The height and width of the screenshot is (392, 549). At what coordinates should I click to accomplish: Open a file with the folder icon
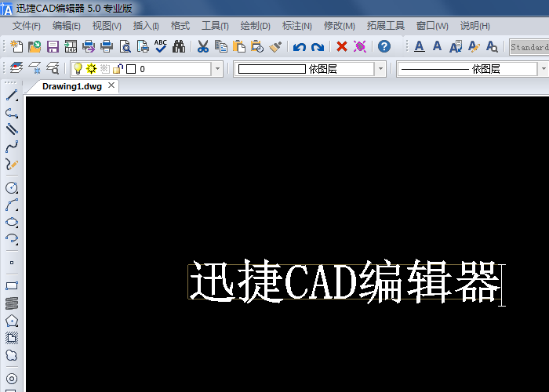coord(35,46)
